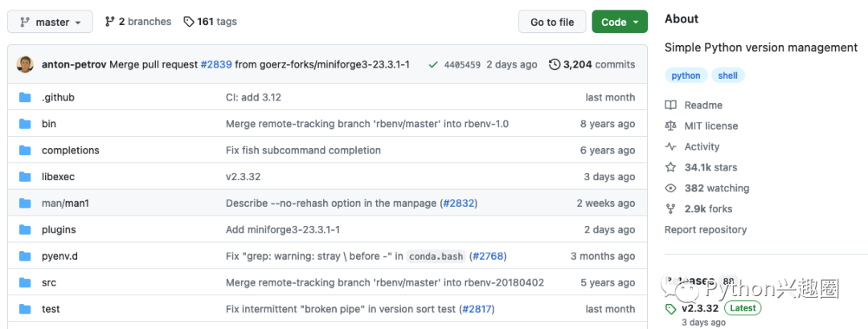Select the shell topic tag
This screenshot has height=329, width=868.
pyautogui.click(x=727, y=76)
